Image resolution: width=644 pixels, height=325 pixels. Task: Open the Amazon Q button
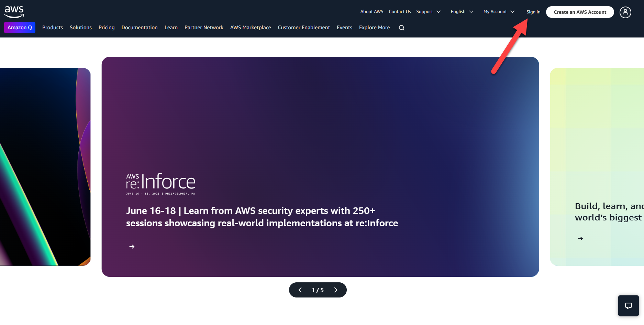coord(20,28)
